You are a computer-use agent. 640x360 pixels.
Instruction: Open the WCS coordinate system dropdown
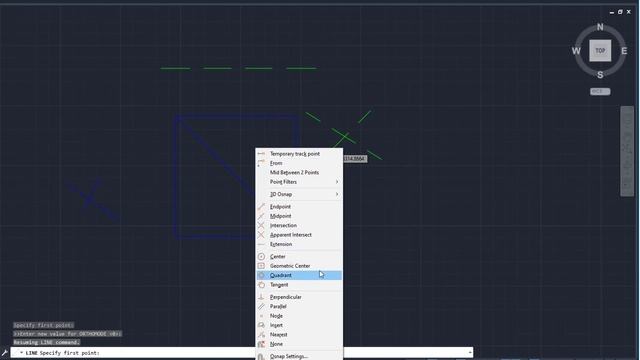[600, 91]
